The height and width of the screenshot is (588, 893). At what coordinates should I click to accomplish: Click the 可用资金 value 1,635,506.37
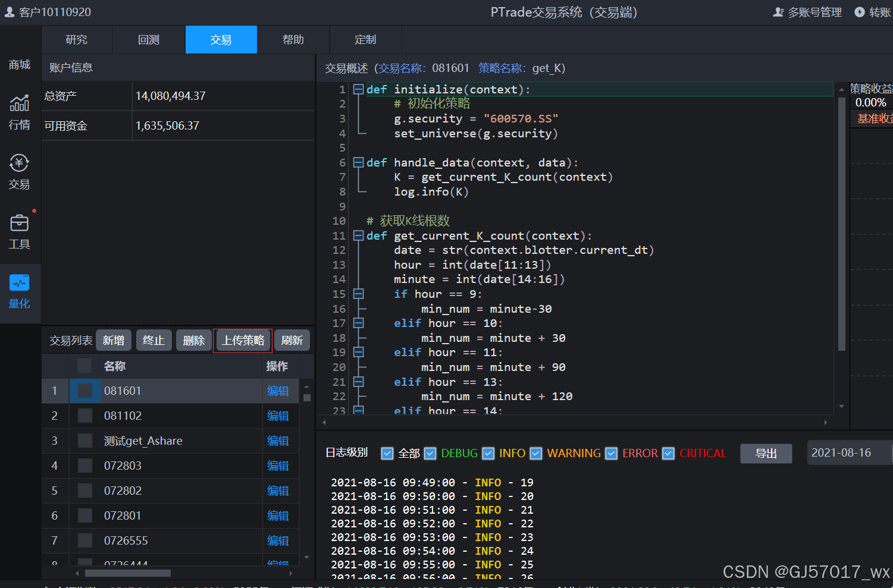point(168,125)
